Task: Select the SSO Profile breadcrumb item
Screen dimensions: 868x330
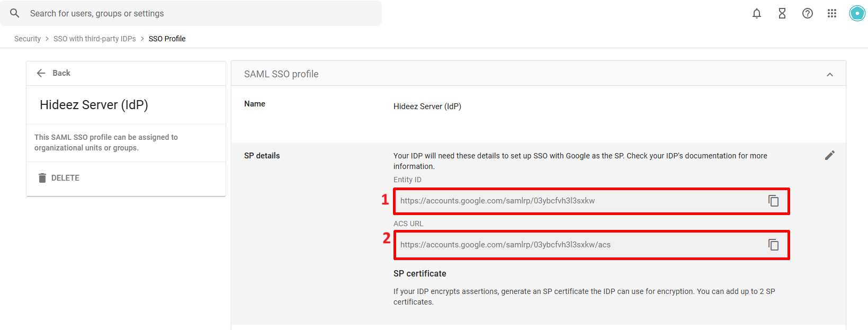Action: tap(167, 39)
